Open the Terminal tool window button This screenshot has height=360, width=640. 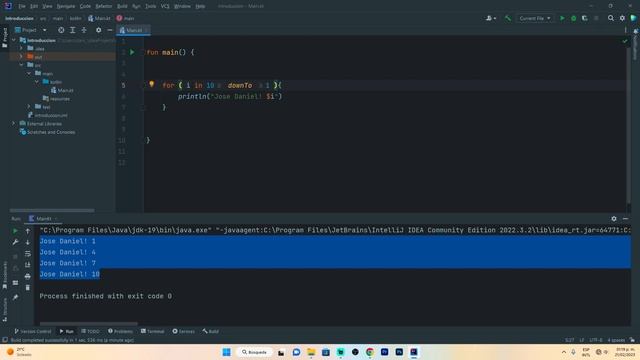pyautogui.click(x=153, y=331)
